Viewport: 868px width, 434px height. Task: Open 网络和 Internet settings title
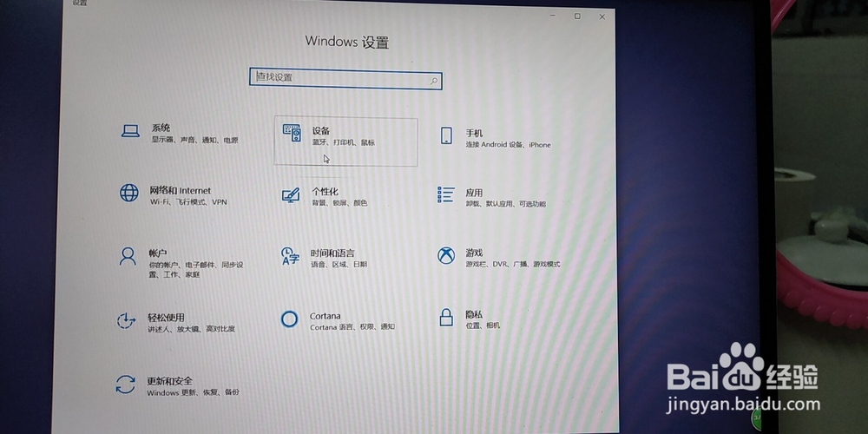(x=180, y=190)
